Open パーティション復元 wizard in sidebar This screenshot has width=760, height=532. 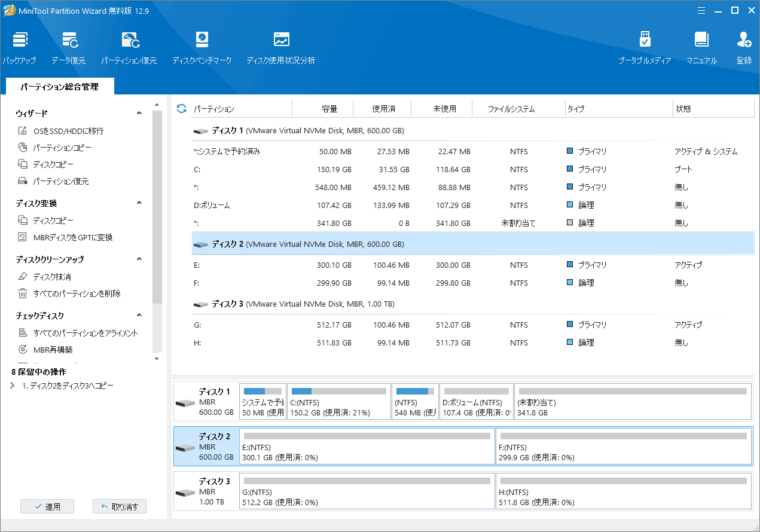tap(53, 181)
